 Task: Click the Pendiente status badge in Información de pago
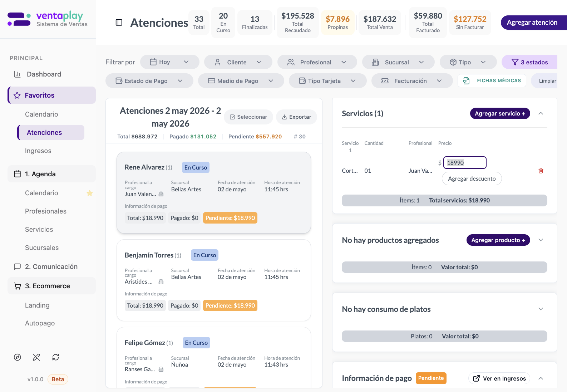(431, 378)
